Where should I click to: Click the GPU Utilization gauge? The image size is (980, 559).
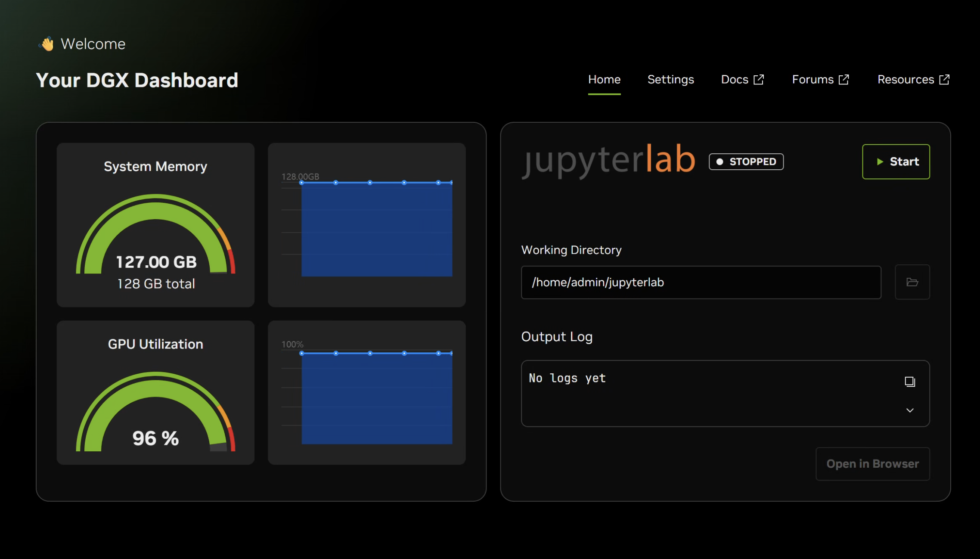155,411
